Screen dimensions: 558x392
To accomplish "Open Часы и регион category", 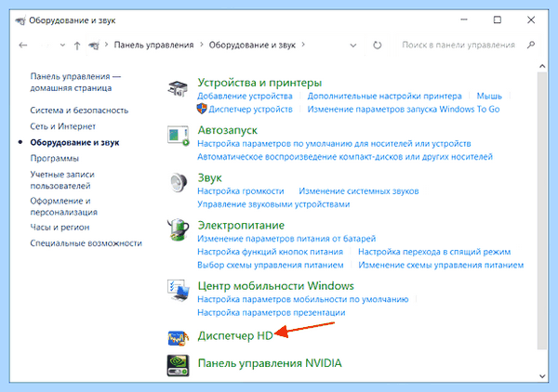I will (x=60, y=228).
